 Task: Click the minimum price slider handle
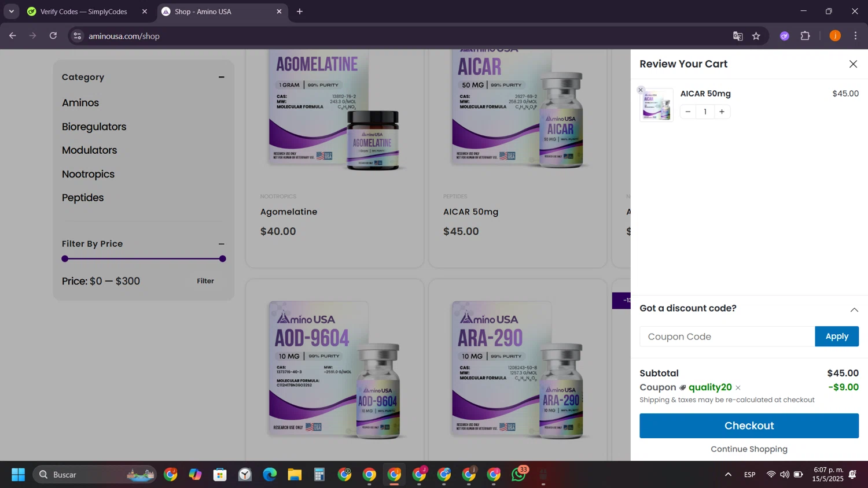coord(65,259)
